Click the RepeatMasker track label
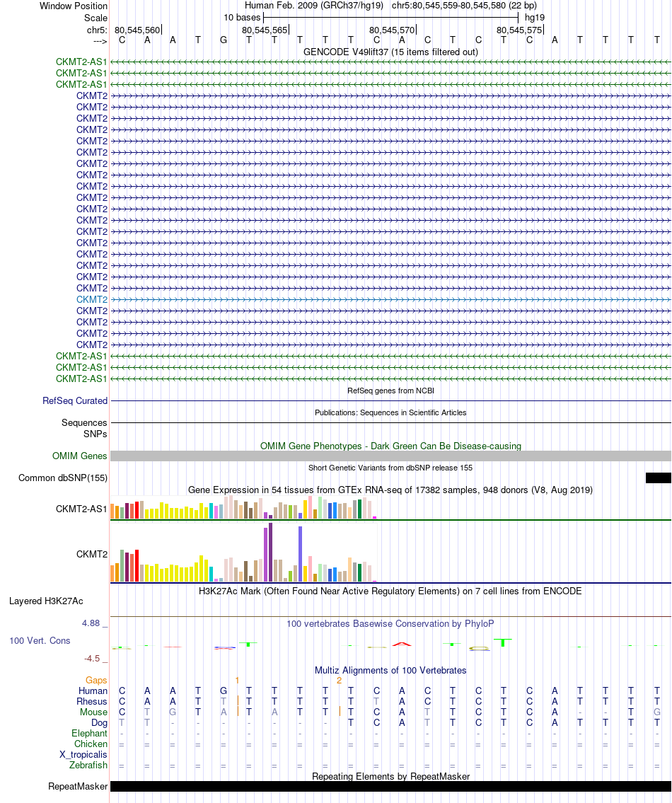Image resolution: width=672 pixels, height=803 pixels. click(x=78, y=787)
